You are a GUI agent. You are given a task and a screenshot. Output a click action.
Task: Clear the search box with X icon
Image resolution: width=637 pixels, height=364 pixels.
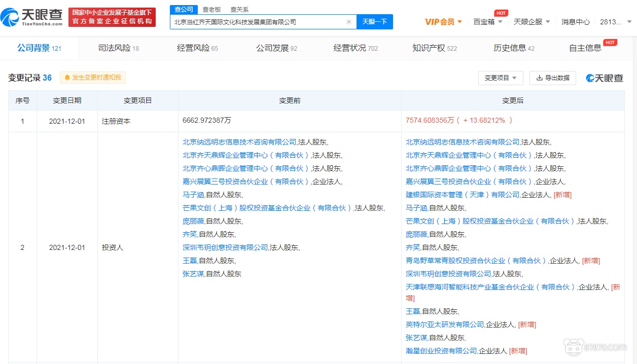pyautogui.click(x=349, y=22)
